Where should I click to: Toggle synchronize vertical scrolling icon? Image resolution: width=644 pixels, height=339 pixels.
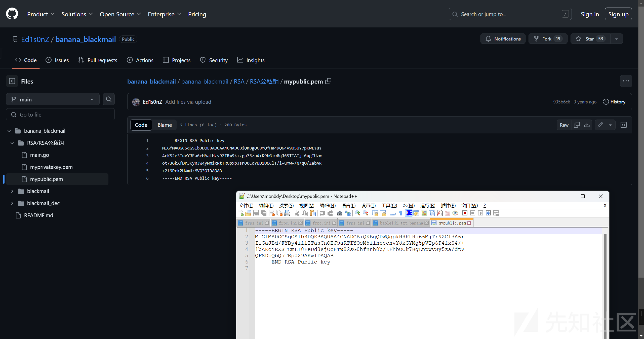click(x=375, y=213)
